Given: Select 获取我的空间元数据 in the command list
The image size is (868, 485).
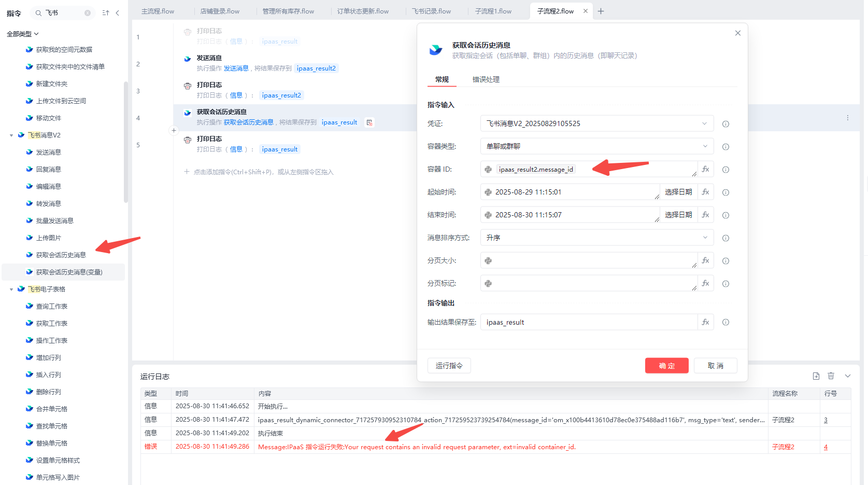Looking at the screenshot, I should pyautogui.click(x=64, y=50).
